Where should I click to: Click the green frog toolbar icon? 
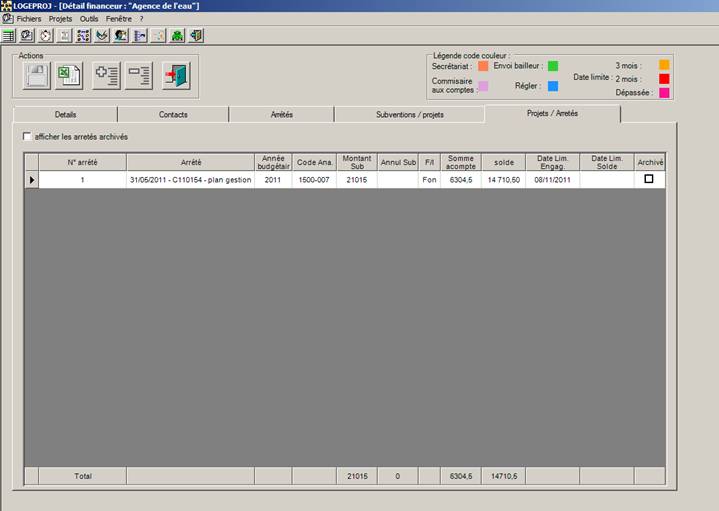pos(177,36)
